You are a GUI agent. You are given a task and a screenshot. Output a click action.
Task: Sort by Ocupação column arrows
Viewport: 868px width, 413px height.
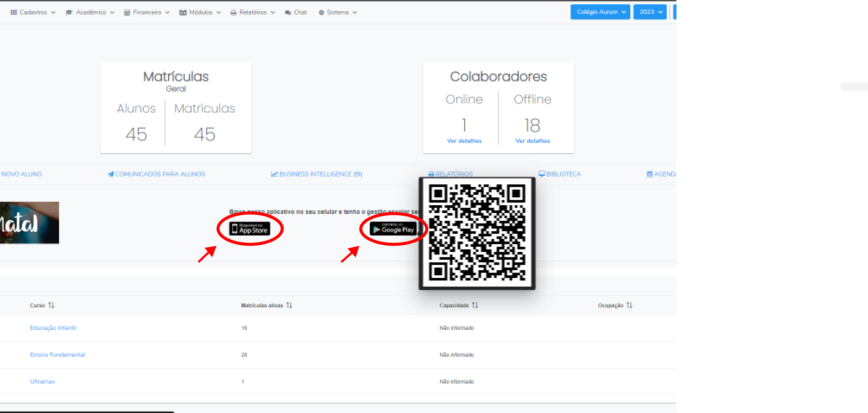point(629,305)
